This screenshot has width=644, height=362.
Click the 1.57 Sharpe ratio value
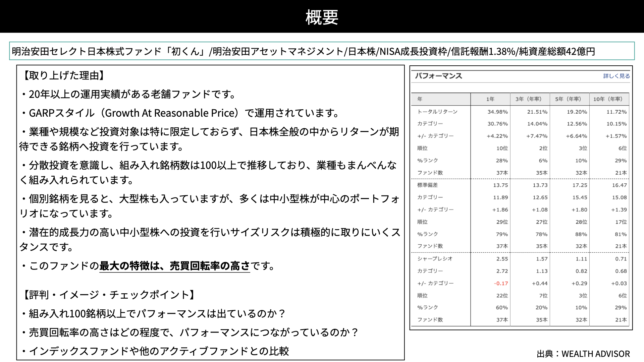tap(542, 259)
